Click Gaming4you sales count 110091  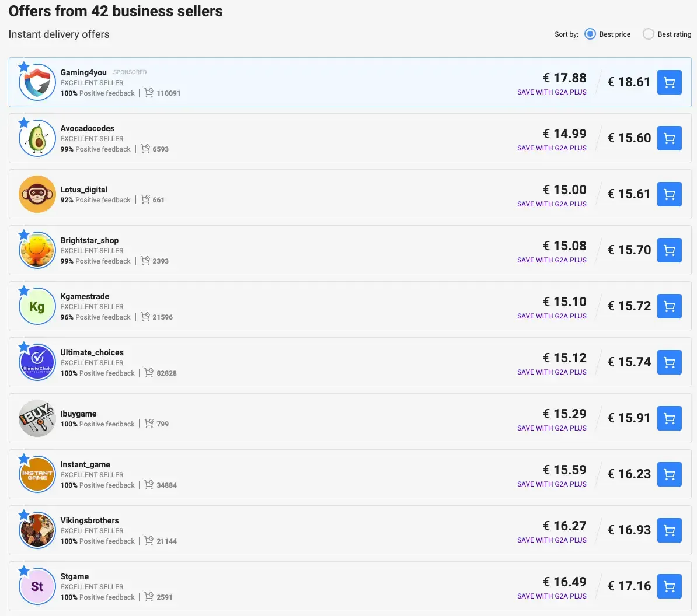pos(169,93)
